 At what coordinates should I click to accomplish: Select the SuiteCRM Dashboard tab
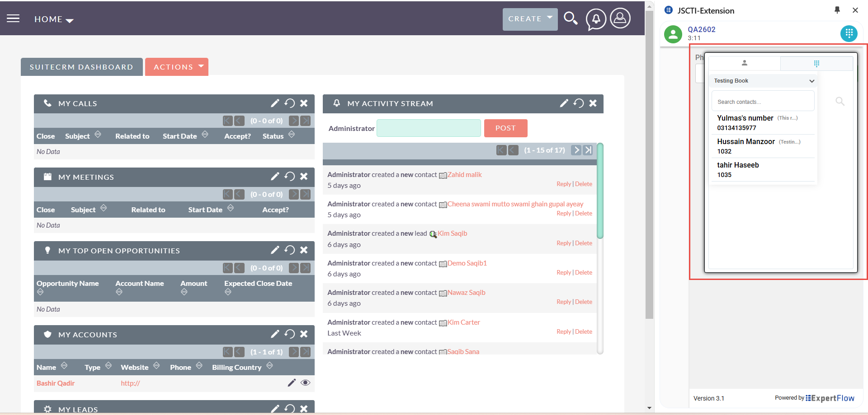click(x=81, y=67)
